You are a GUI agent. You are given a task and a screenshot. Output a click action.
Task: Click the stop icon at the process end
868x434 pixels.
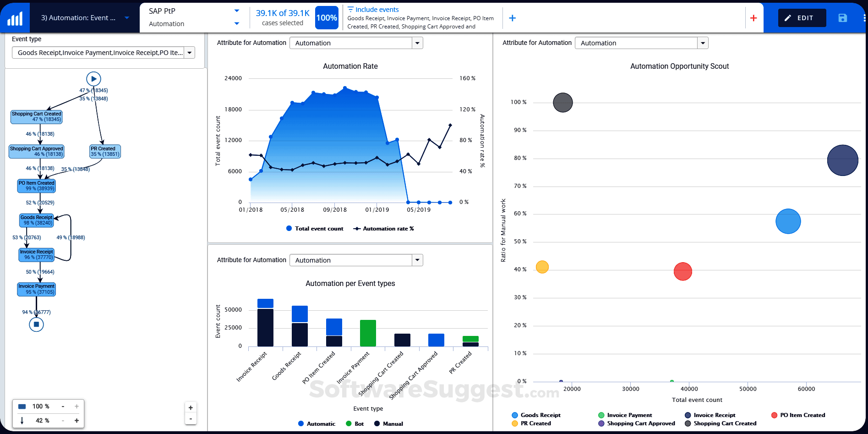(x=36, y=324)
